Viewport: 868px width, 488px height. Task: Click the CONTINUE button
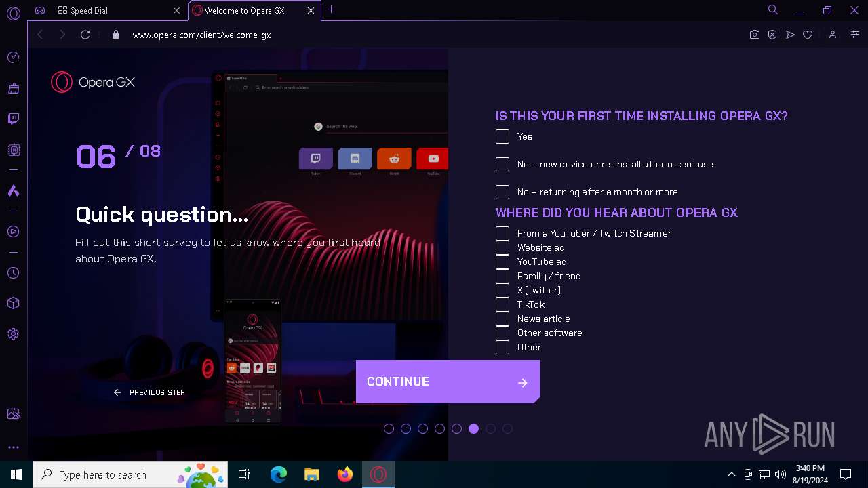pos(448,382)
